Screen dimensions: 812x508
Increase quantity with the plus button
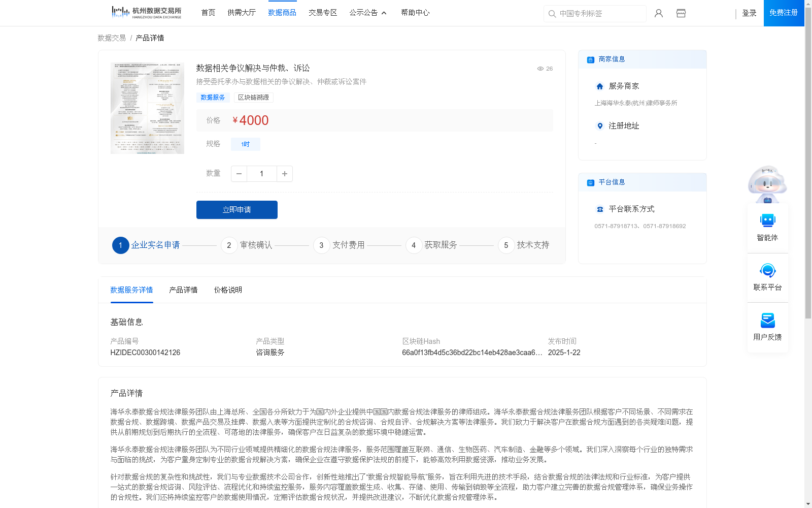(x=285, y=174)
